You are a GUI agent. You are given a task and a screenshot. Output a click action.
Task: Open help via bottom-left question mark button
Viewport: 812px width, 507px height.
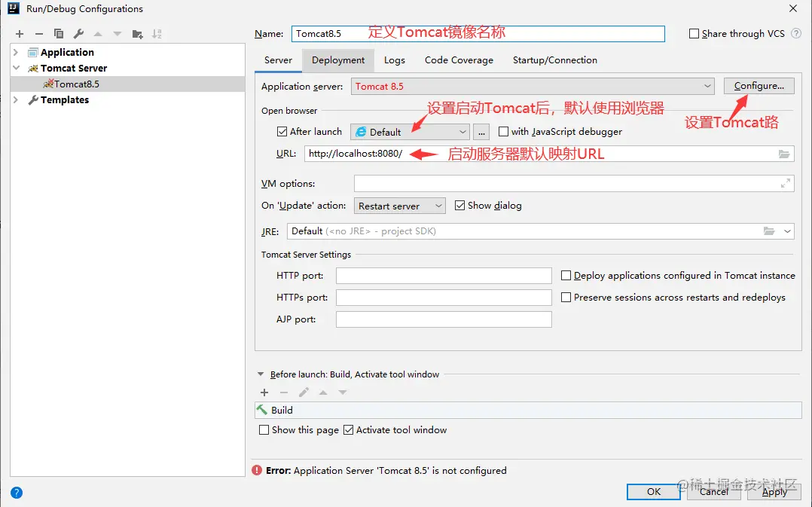click(x=17, y=493)
